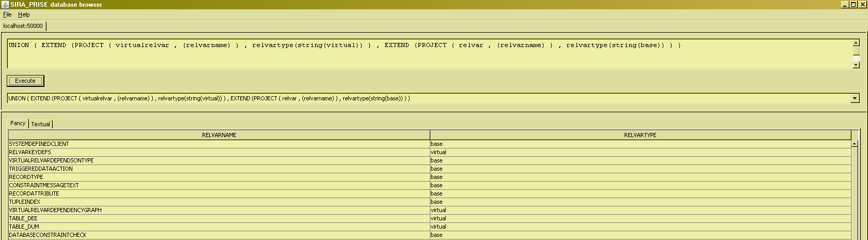Click the virtual type cell for TABLE_DUM

click(x=438, y=227)
